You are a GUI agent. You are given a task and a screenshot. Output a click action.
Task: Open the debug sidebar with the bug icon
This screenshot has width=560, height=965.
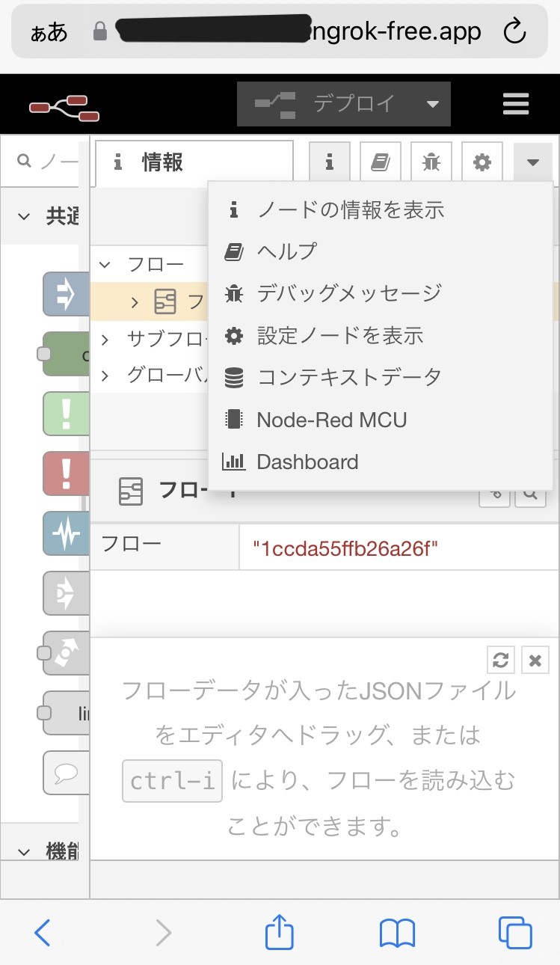tap(431, 161)
